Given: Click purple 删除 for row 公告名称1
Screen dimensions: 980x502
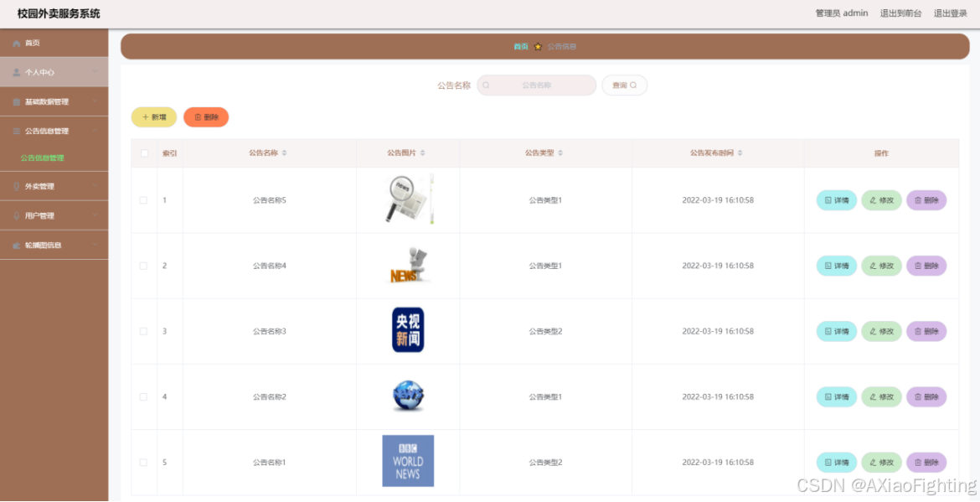Looking at the screenshot, I should tap(926, 463).
